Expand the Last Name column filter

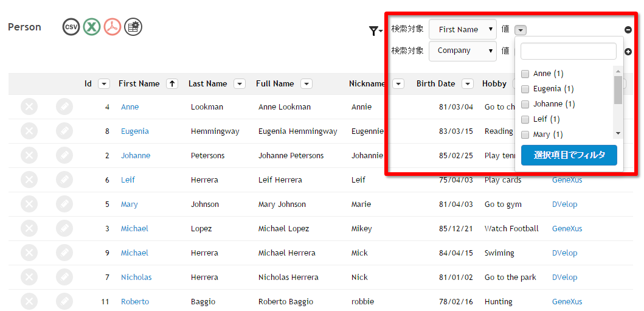pyautogui.click(x=240, y=84)
